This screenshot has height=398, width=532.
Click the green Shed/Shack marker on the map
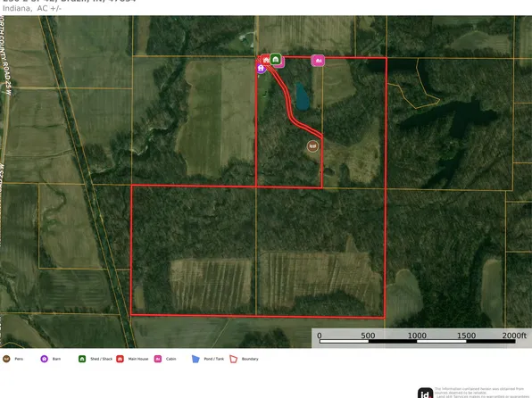(276, 60)
